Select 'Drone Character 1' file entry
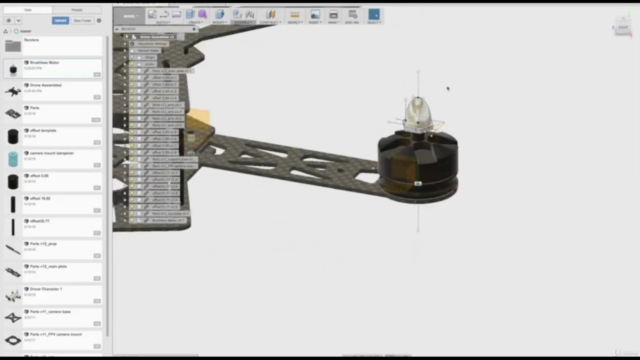The height and width of the screenshot is (360, 640). [x=53, y=295]
